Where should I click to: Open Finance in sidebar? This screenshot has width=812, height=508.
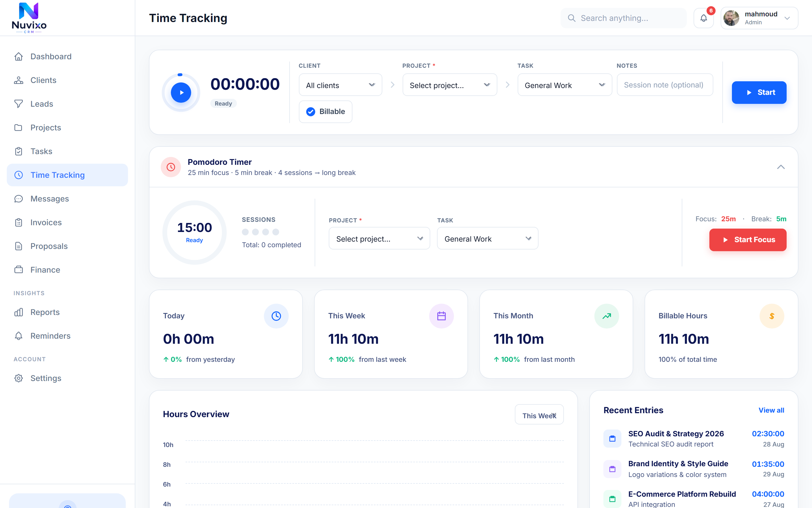tap(67, 270)
